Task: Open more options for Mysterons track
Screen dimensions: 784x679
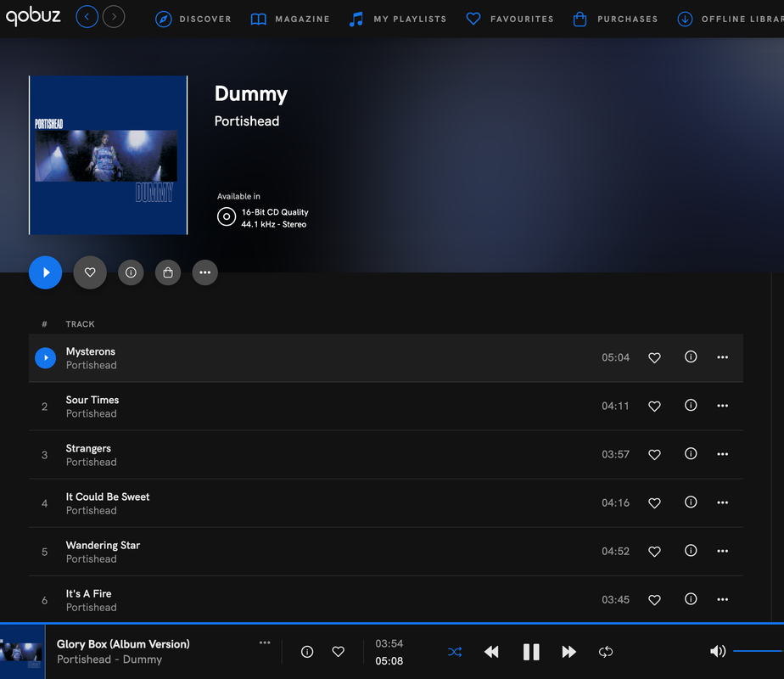Action: 723,357
